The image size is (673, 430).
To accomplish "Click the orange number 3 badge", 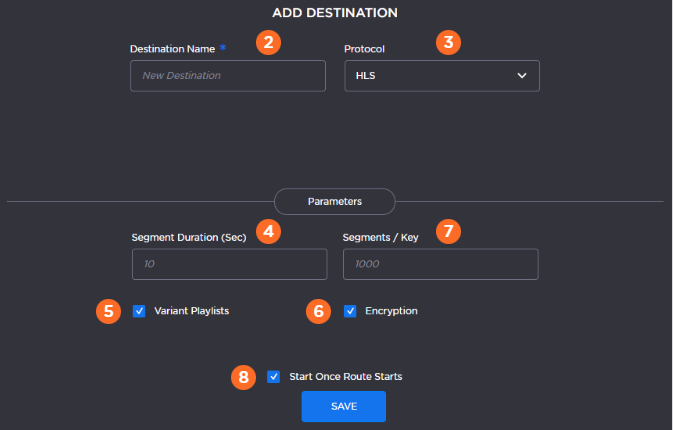I will [449, 42].
